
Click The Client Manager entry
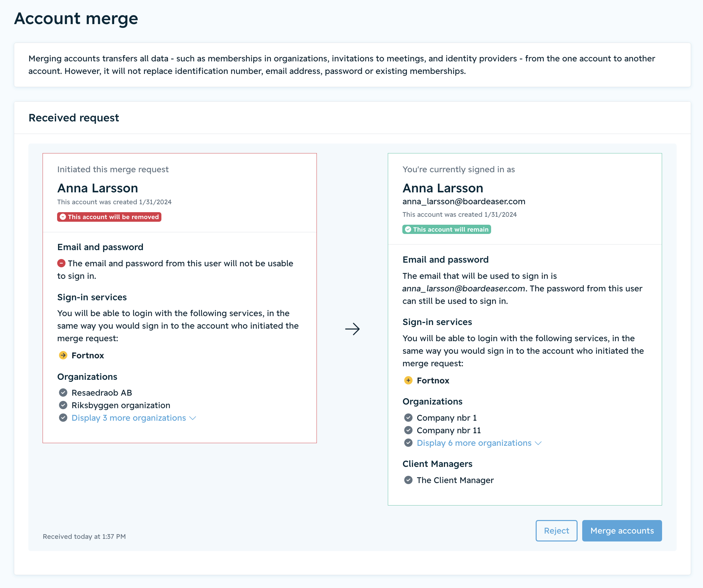pyautogui.click(x=455, y=480)
